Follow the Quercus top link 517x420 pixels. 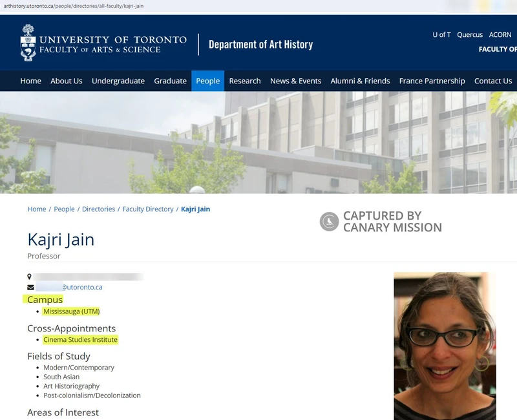[470, 35]
